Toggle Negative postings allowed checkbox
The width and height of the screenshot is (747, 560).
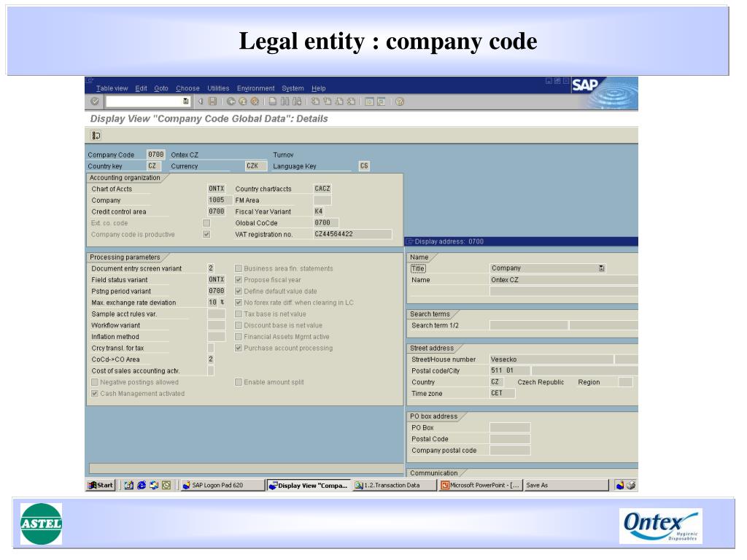(95, 382)
